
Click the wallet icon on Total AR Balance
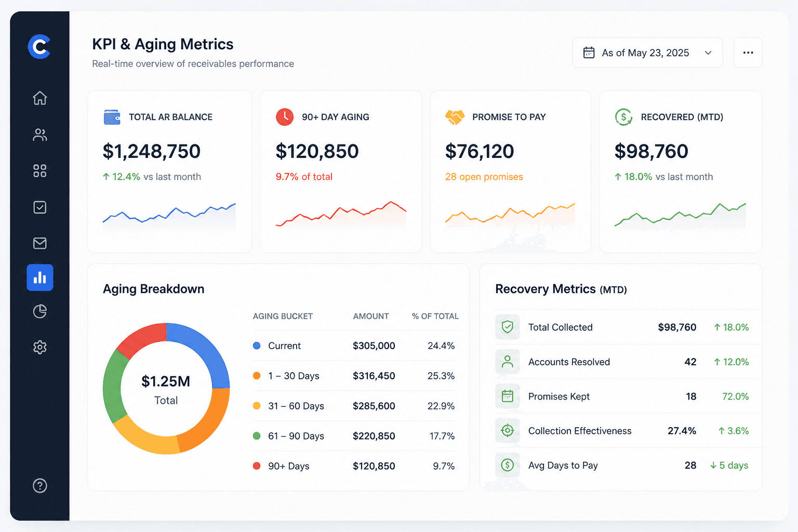[112, 117]
